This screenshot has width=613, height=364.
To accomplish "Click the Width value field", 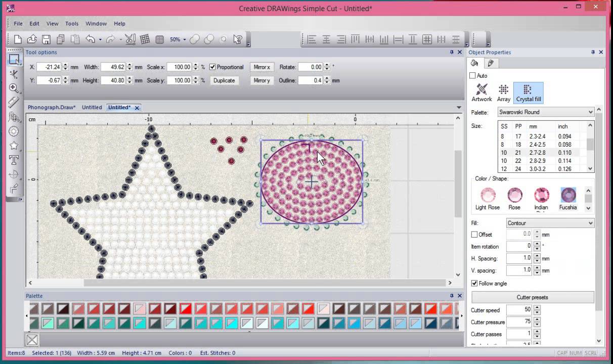I will point(113,67).
